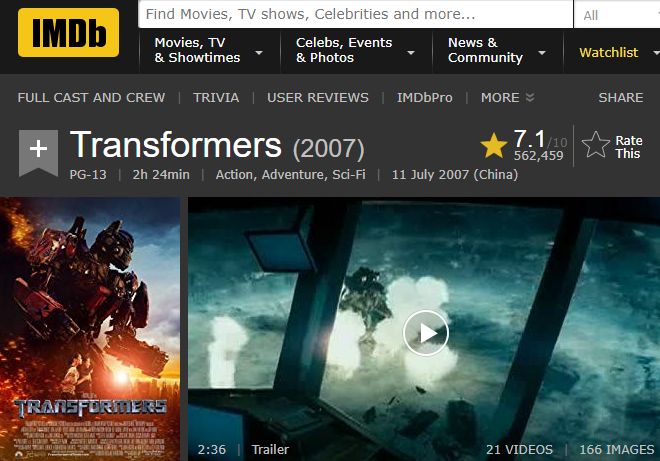
Task: Click the yellow rating star icon
Action: (493, 146)
